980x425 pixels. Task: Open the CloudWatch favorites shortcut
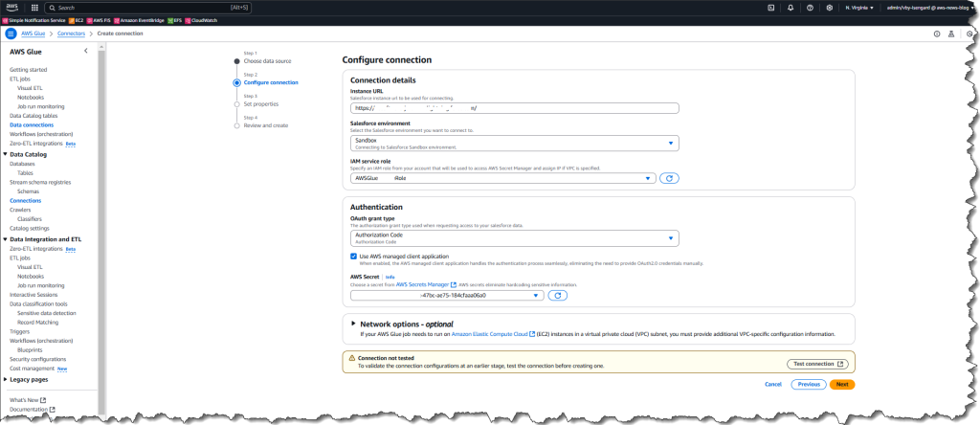[x=200, y=21]
